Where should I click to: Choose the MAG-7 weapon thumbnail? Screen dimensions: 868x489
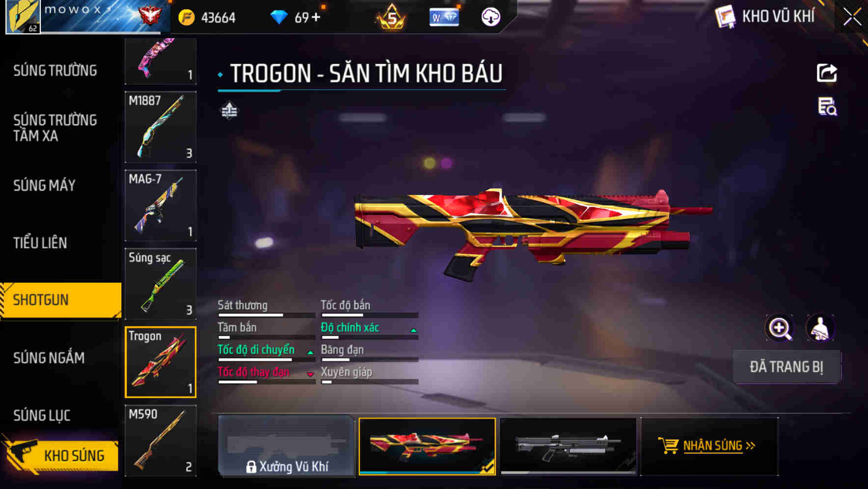click(161, 205)
